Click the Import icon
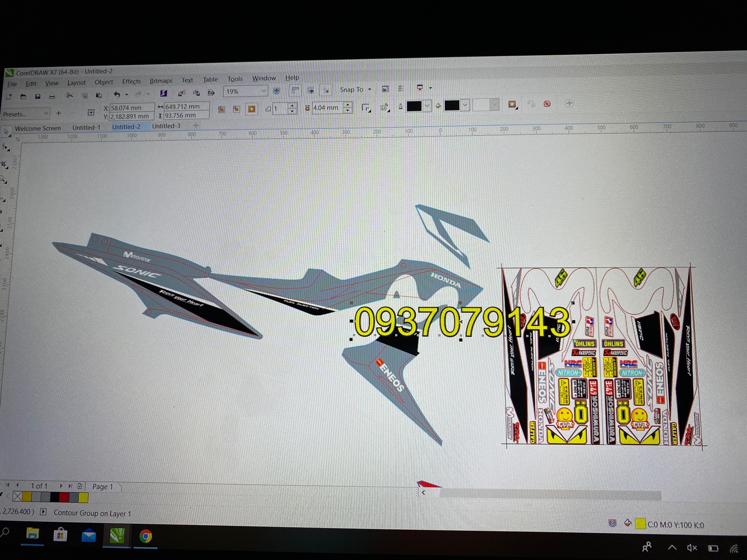 click(182, 93)
